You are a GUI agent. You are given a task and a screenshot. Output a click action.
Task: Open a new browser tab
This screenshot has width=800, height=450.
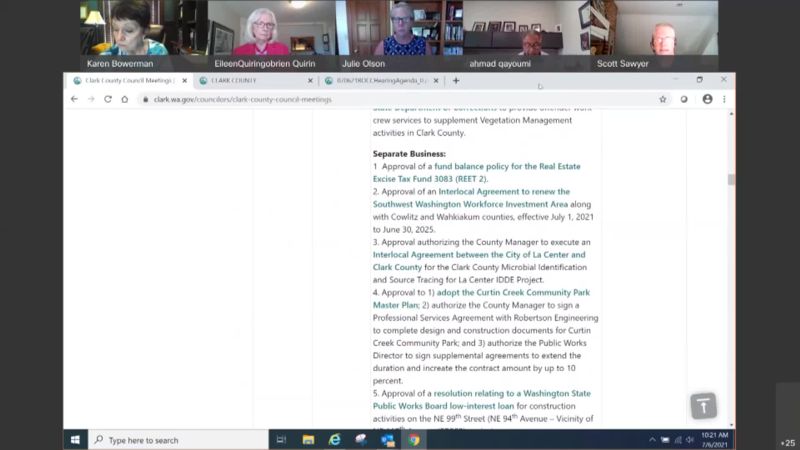(456, 81)
